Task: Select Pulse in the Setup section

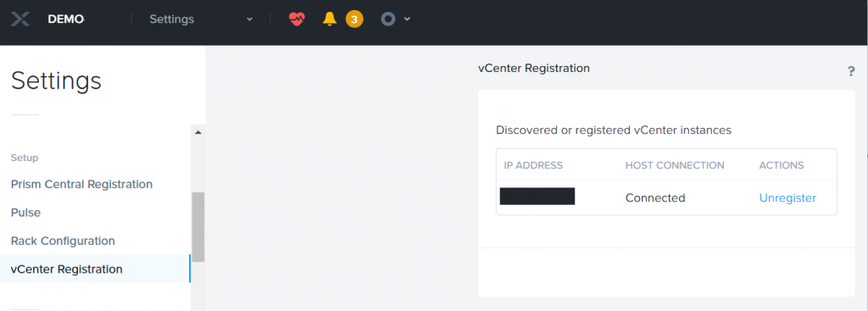Action: [x=25, y=213]
